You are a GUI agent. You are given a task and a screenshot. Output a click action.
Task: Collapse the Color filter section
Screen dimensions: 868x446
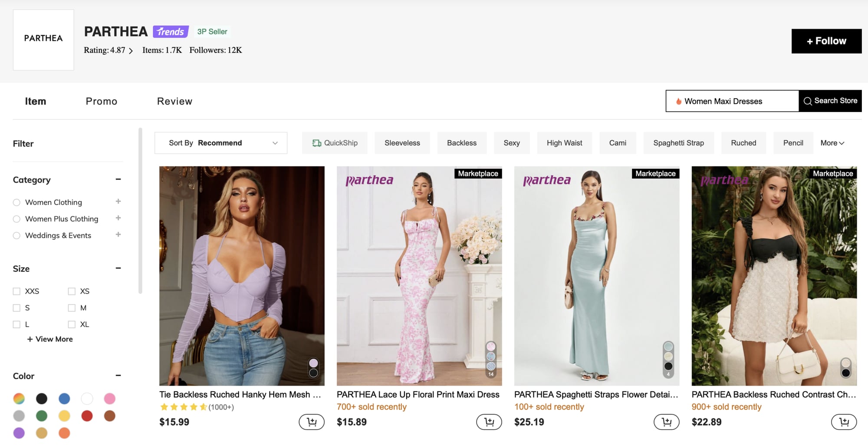[118, 376]
